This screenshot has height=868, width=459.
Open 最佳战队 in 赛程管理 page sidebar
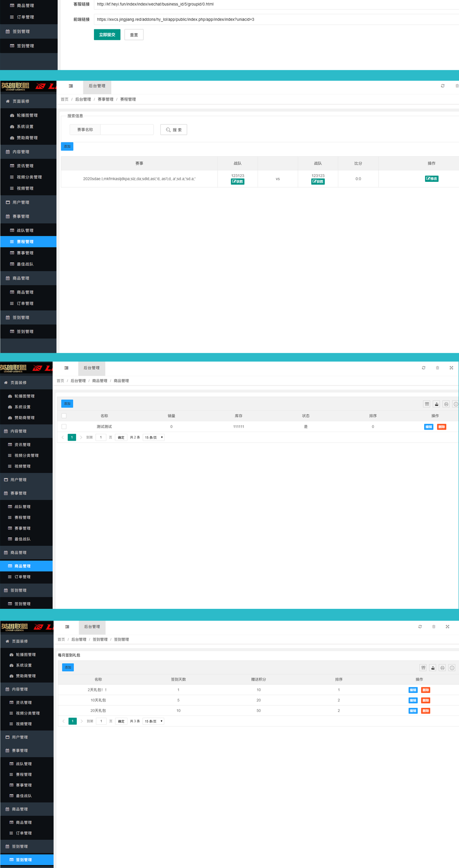(28, 264)
